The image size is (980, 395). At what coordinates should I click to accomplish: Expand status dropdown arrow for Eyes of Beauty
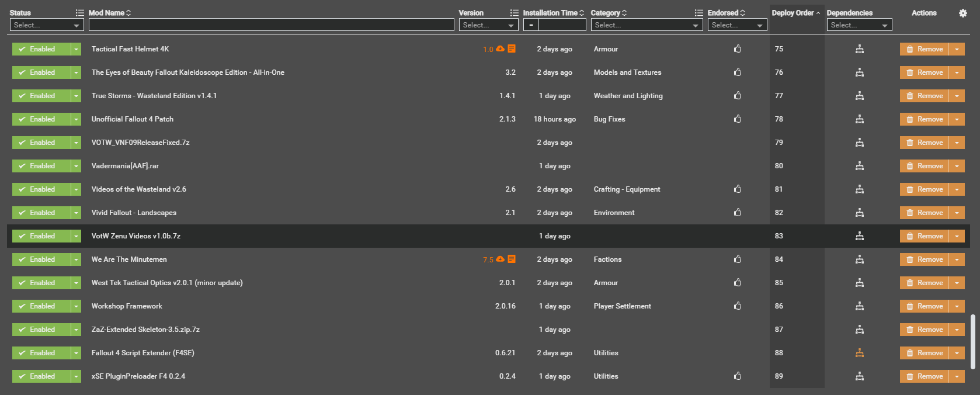click(x=76, y=72)
